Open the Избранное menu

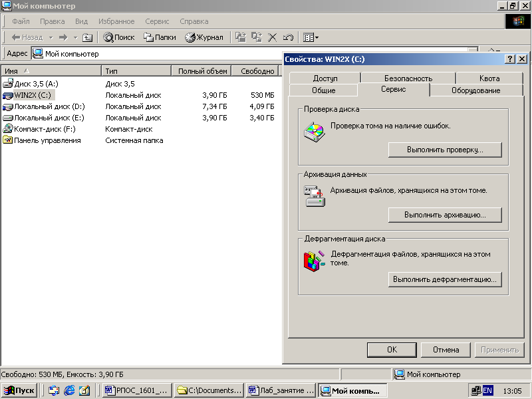(116, 21)
